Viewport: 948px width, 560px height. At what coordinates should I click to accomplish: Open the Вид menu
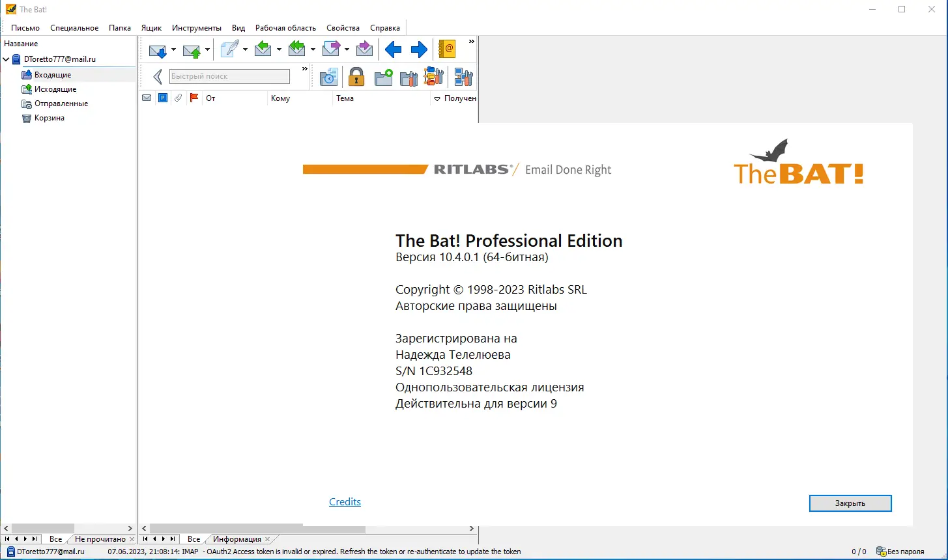click(238, 28)
